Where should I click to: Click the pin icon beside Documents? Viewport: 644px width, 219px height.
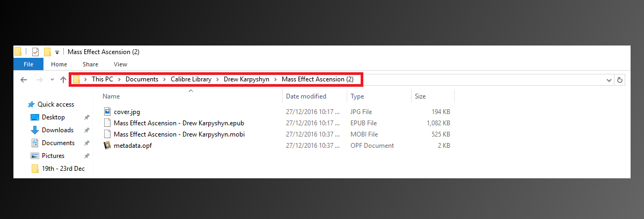[87, 143]
